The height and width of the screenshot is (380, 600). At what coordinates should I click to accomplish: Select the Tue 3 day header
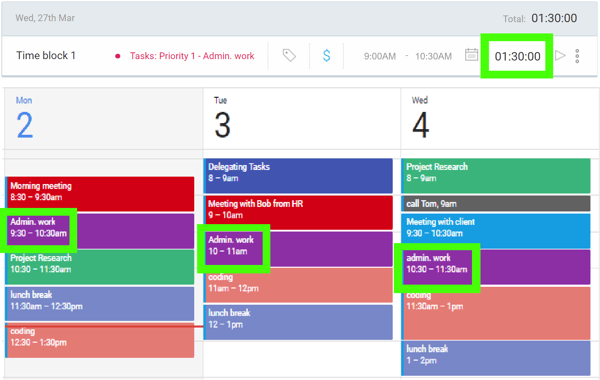click(x=222, y=118)
